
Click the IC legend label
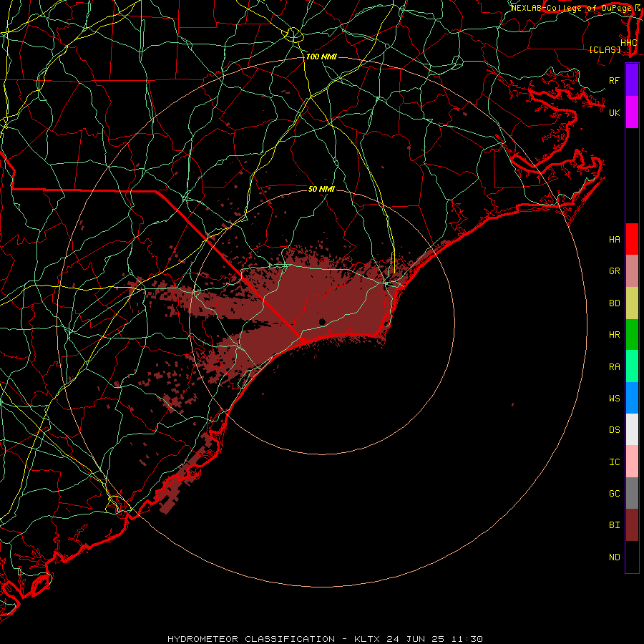point(614,462)
